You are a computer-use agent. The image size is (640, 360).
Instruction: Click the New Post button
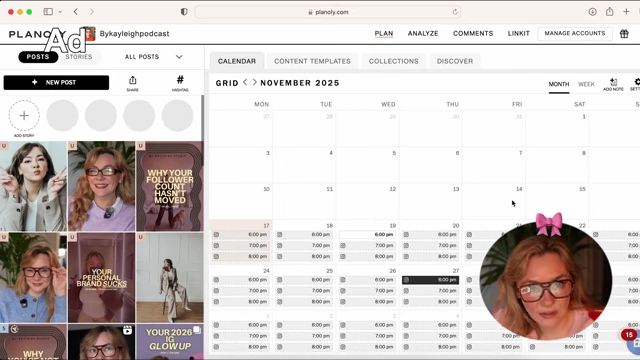[56, 82]
